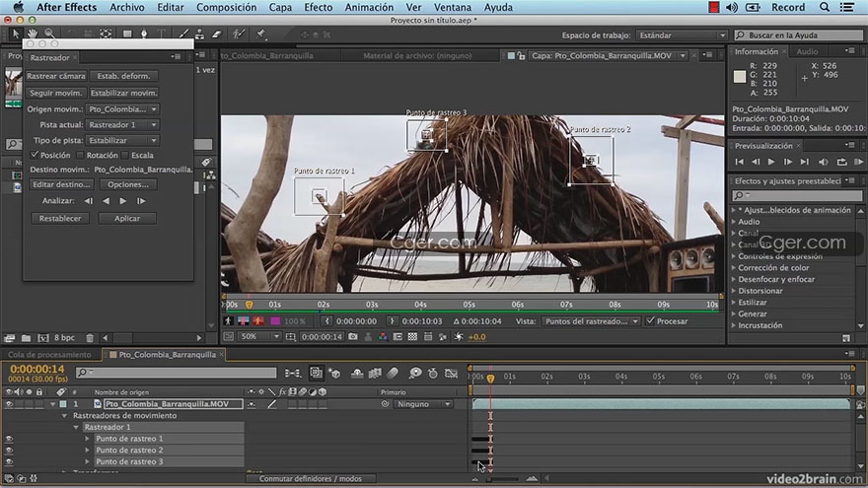Click the trash delete icon in Project panel

90,337
